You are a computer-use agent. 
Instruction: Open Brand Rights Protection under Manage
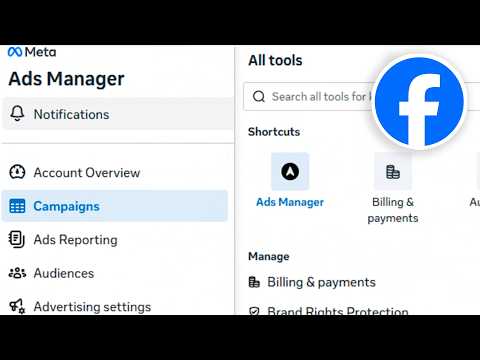338,311
